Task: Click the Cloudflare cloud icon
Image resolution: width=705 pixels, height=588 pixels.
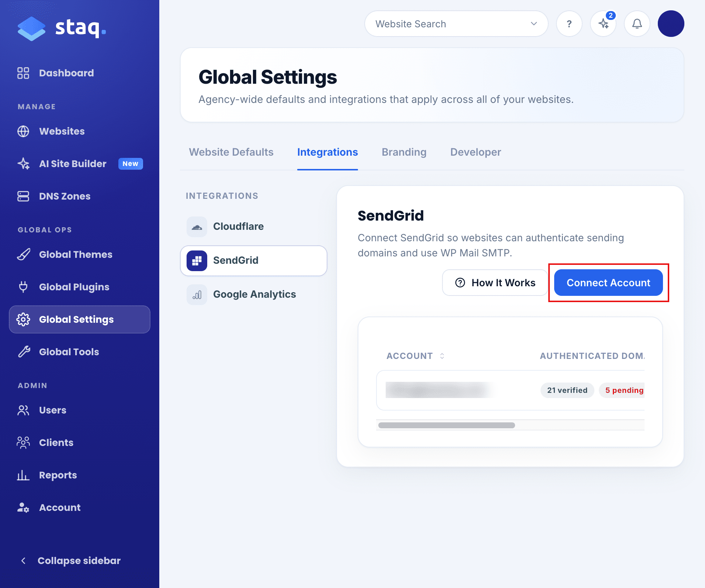Action: [x=197, y=226]
